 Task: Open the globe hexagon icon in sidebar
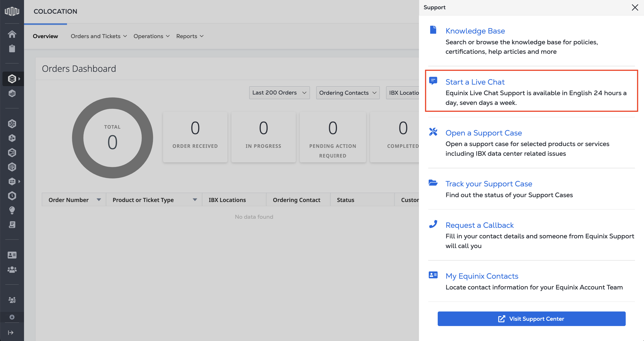(x=12, y=167)
